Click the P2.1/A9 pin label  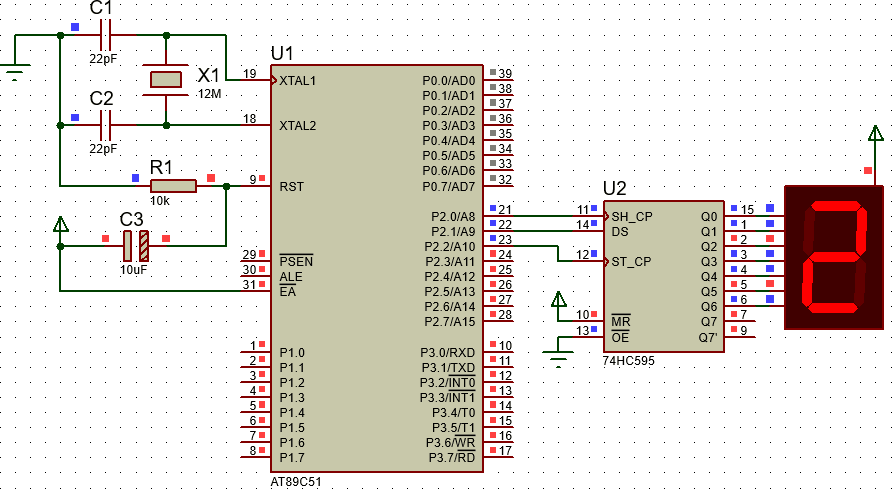point(453,232)
